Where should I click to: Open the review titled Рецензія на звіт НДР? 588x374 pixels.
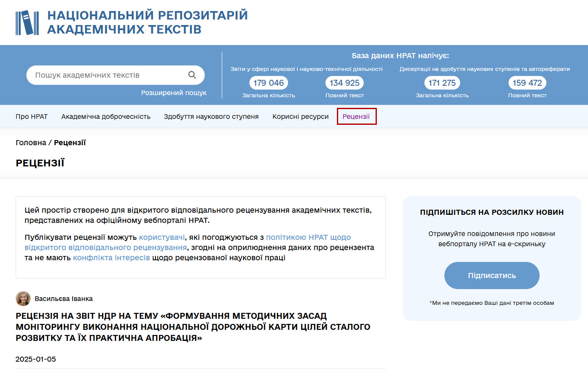[193, 327]
